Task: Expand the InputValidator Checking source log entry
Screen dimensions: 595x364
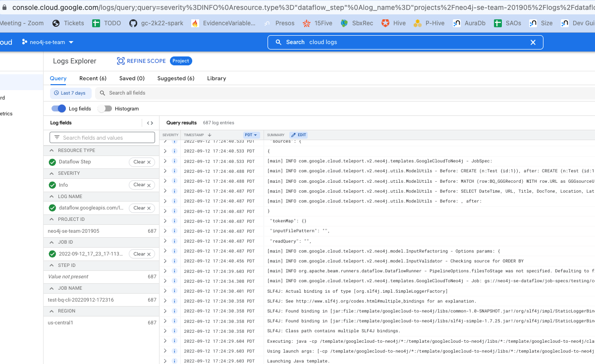Action: click(165, 261)
